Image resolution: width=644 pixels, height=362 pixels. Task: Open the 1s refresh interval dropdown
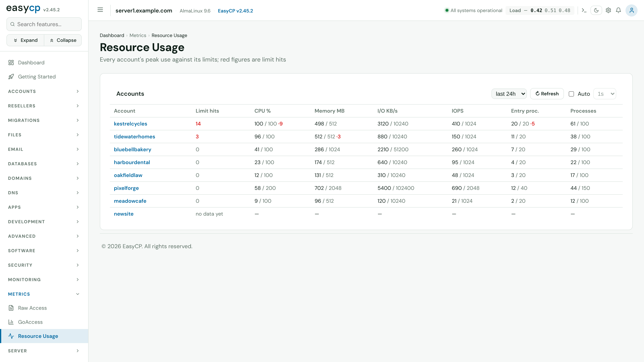click(605, 94)
